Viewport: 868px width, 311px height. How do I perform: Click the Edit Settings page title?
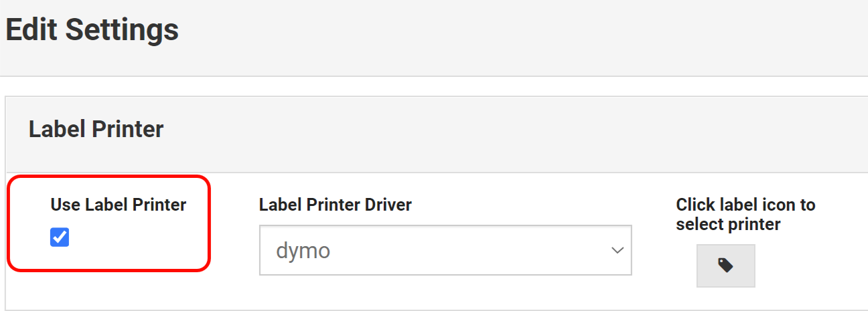[92, 30]
